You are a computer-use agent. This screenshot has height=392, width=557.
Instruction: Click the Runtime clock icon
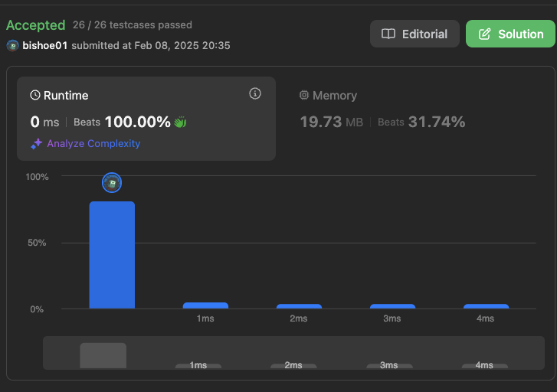tap(34, 95)
